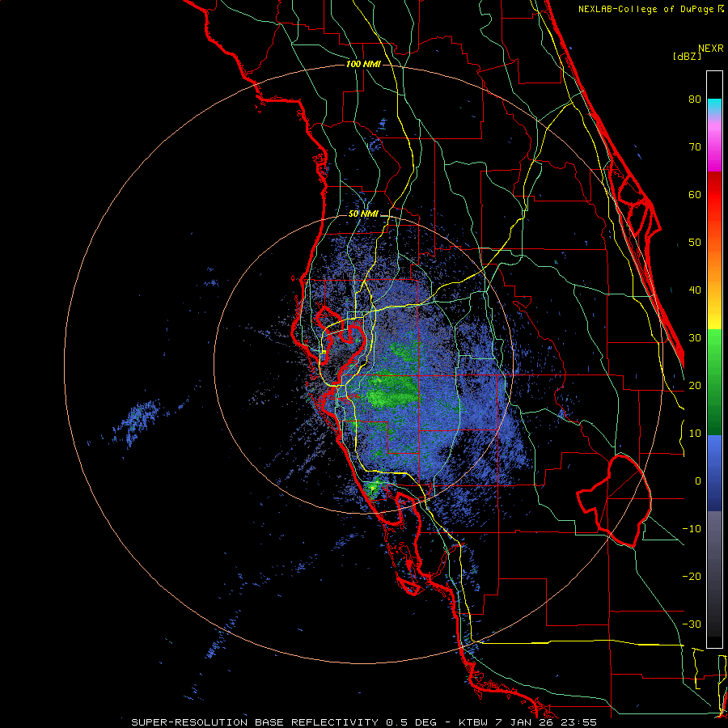
Task: Click the "7 JAN 26" date in the caption
Action: coord(524,722)
